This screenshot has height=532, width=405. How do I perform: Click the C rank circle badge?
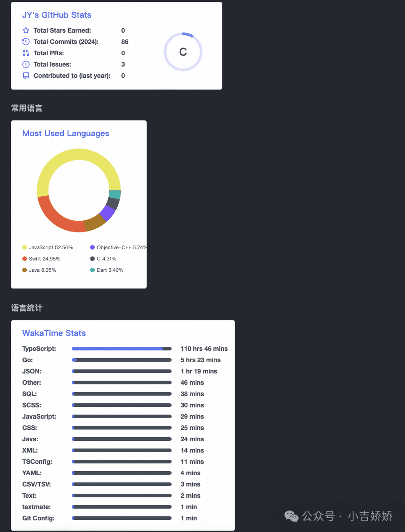coord(183,52)
